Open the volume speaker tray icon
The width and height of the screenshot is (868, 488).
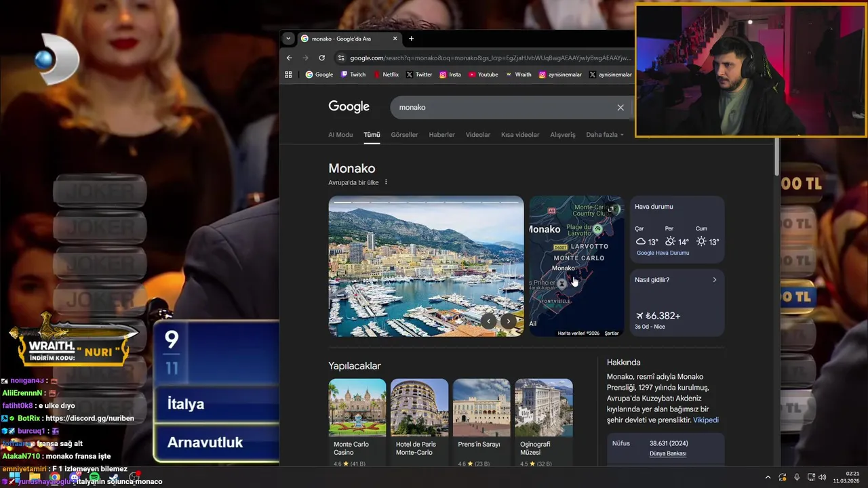click(823, 477)
